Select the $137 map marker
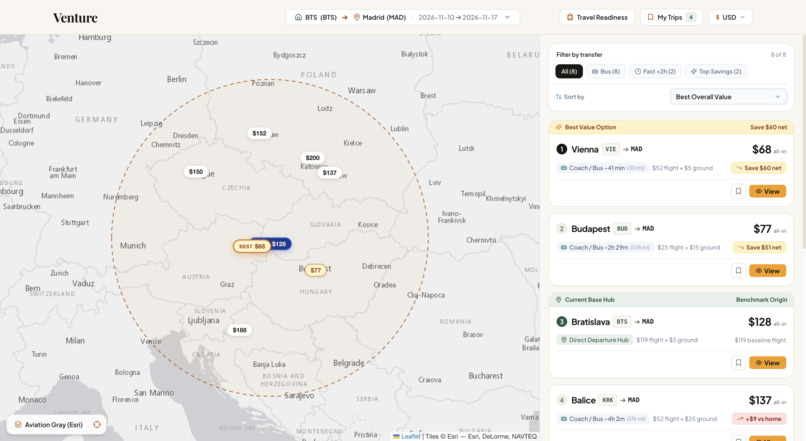The image size is (806, 441). click(329, 173)
